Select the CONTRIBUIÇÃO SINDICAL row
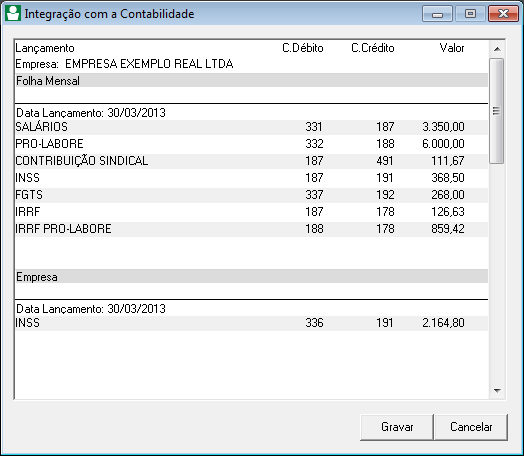 251,161
